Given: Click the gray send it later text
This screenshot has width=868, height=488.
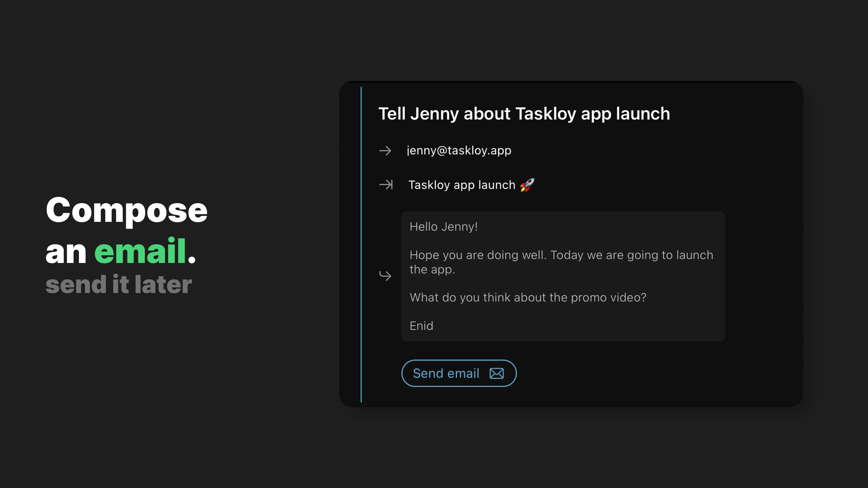Looking at the screenshot, I should coord(119,285).
